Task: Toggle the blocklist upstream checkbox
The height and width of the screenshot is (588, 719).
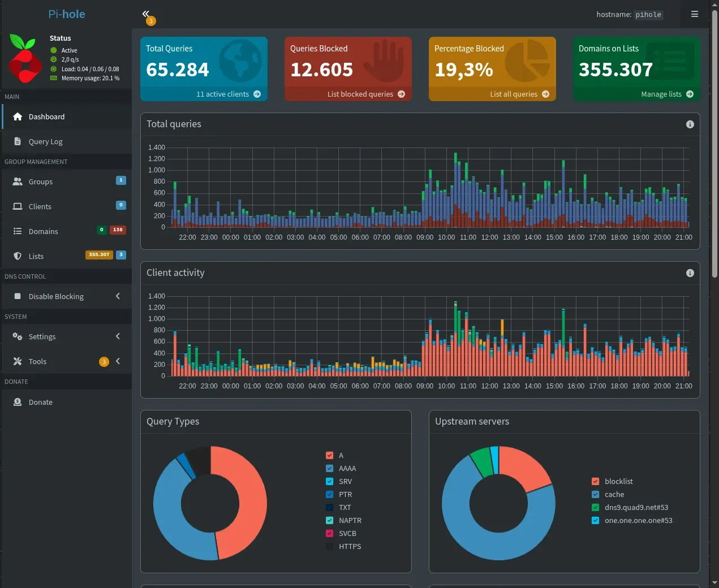Action: tap(596, 481)
